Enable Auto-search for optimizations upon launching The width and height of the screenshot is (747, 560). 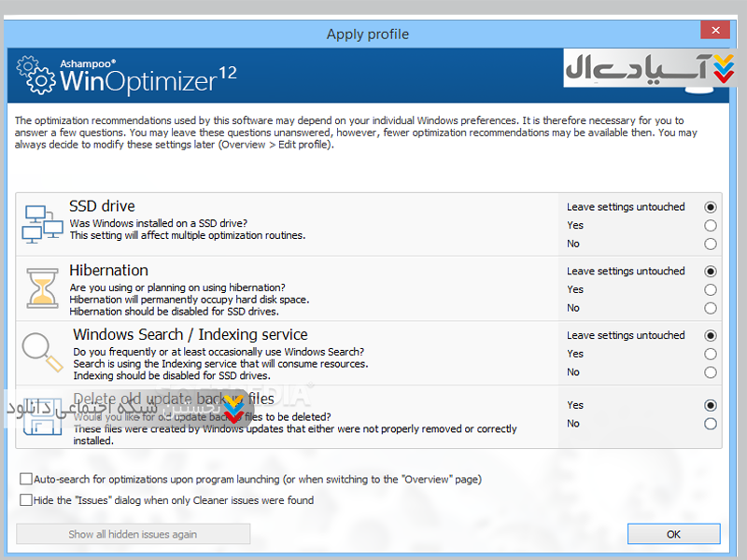click(x=26, y=479)
